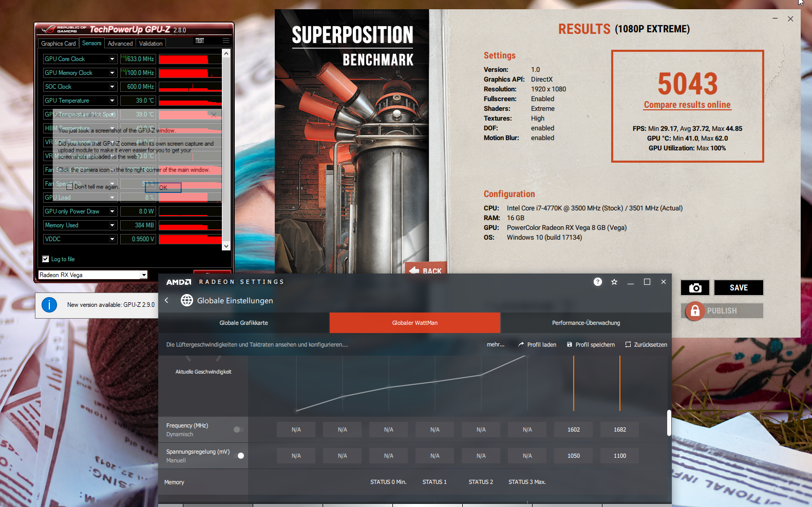This screenshot has width=812, height=507.
Task: Open the VDDC sensor dropdown
Action: (x=112, y=239)
